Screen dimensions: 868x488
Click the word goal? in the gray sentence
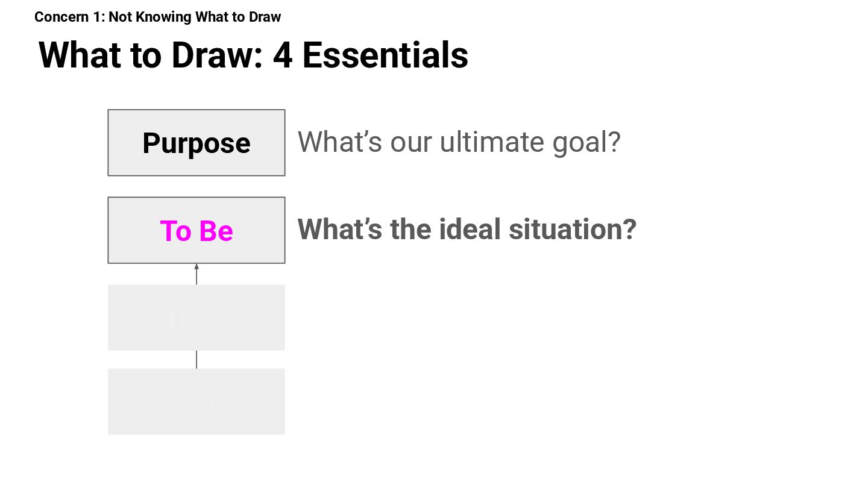click(587, 143)
